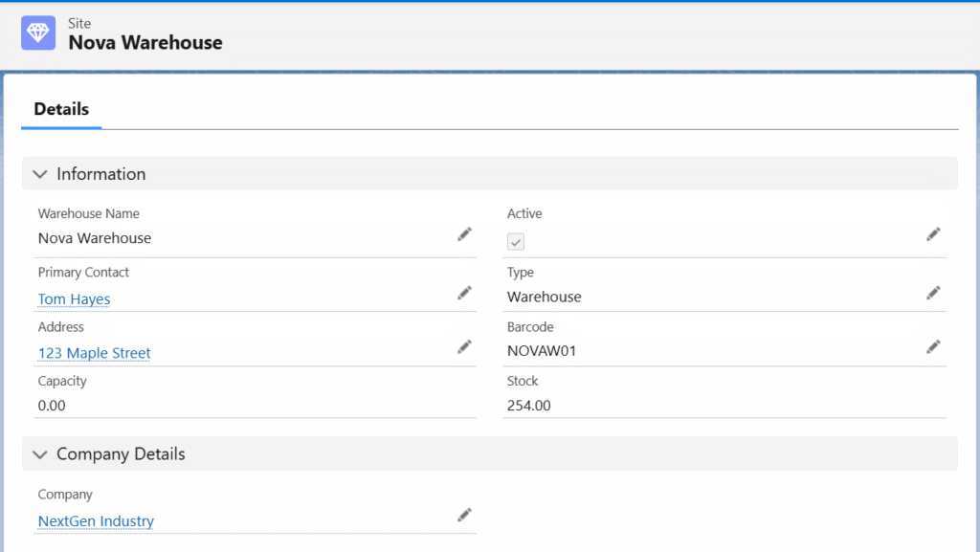The image size is (980, 552).
Task: Click the Capacity value 0.00
Action: [52, 406]
